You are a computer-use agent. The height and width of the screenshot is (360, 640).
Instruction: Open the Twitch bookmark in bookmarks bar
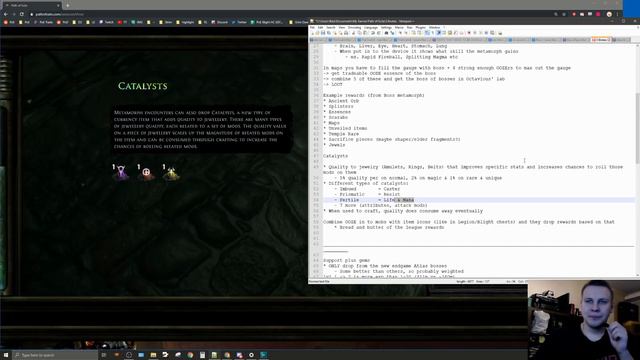click(107, 22)
